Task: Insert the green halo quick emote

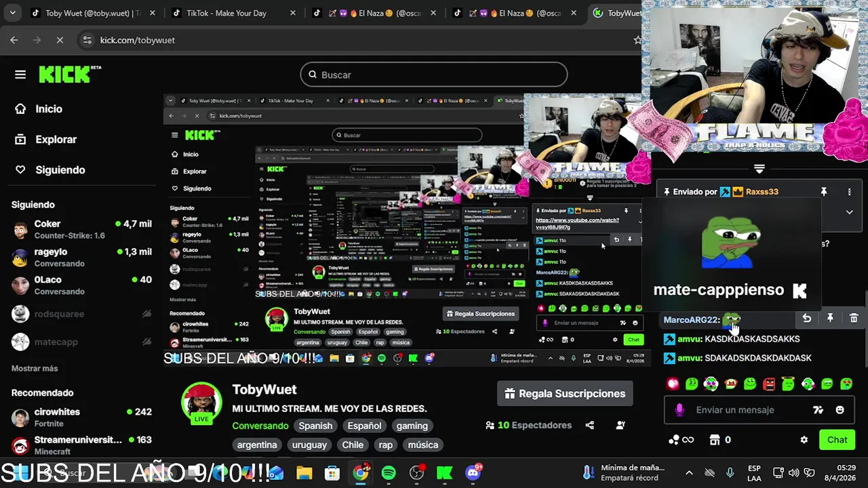Action: pyautogui.click(x=788, y=384)
